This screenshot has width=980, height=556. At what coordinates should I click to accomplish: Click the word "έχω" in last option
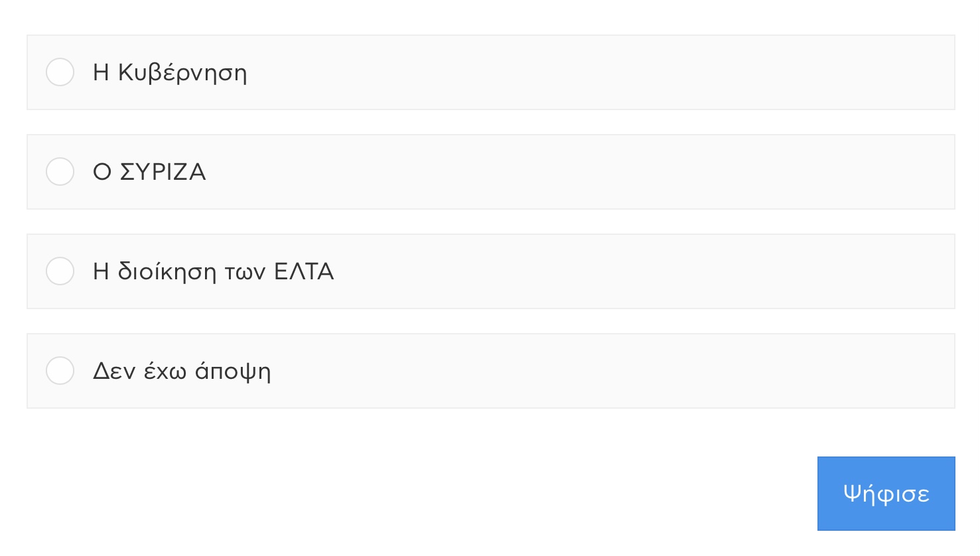pos(165,372)
